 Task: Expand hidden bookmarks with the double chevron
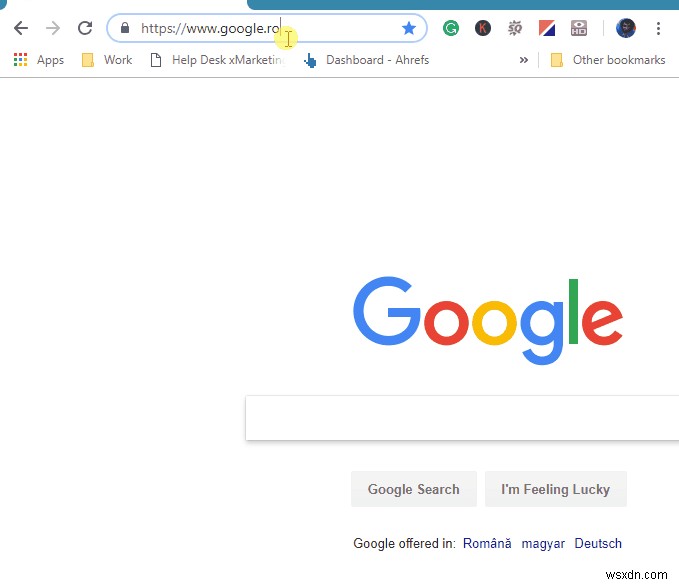524,60
